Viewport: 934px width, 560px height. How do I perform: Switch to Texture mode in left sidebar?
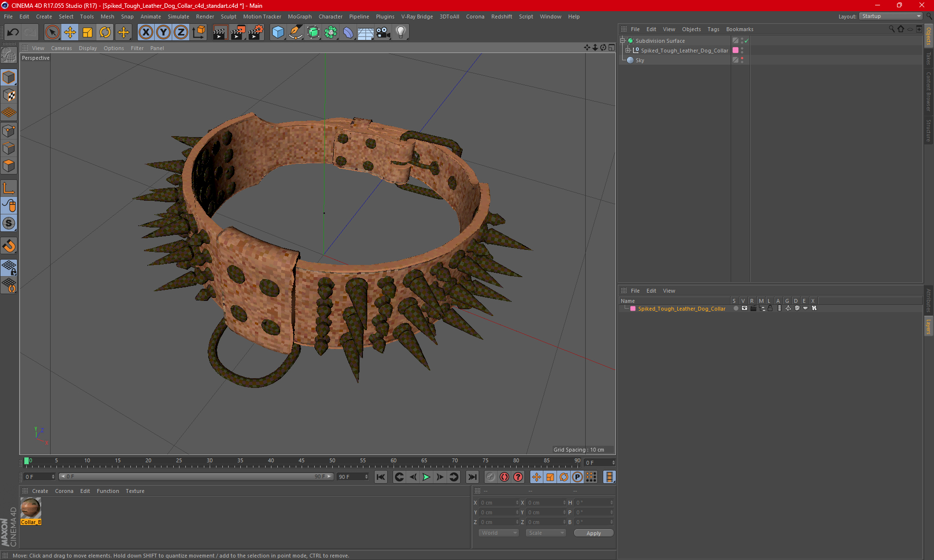click(x=9, y=95)
